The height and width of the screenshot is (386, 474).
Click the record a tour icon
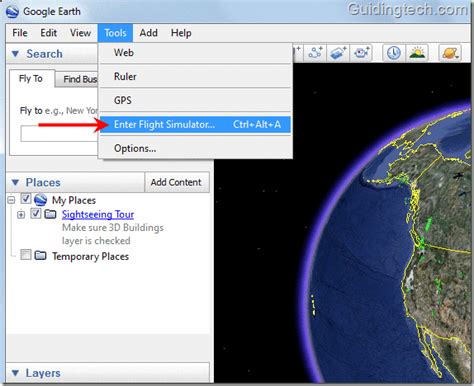361,53
